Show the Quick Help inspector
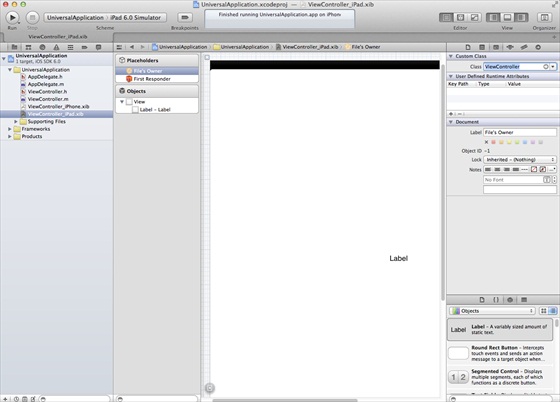This screenshot has height=402, width=560. pyautogui.click(x=482, y=47)
